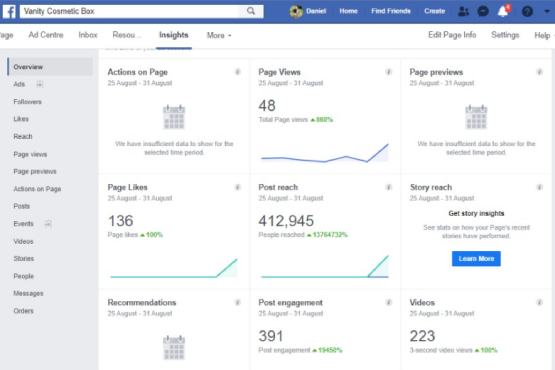Open the Help menu
The height and width of the screenshot is (370, 555).
[x=543, y=35]
